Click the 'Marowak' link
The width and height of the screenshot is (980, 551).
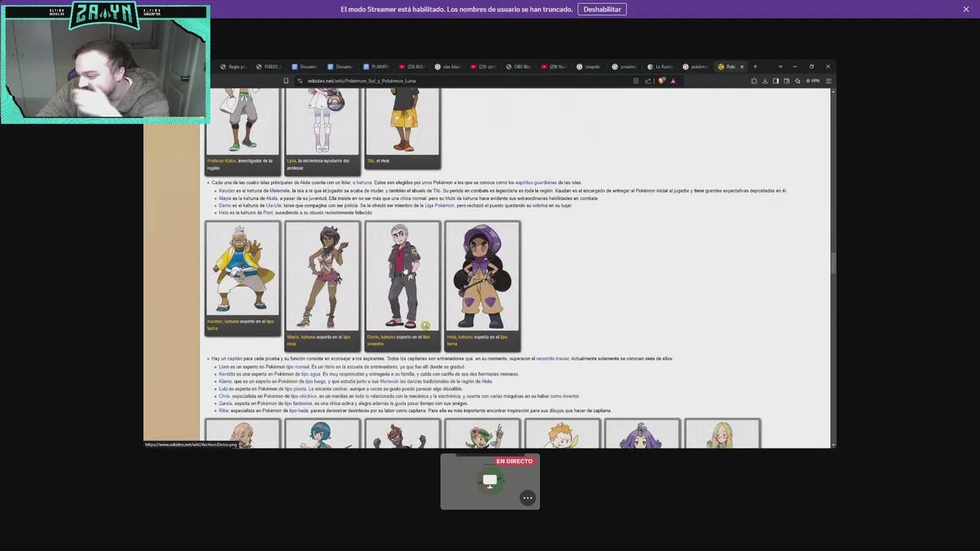coord(389,381)
